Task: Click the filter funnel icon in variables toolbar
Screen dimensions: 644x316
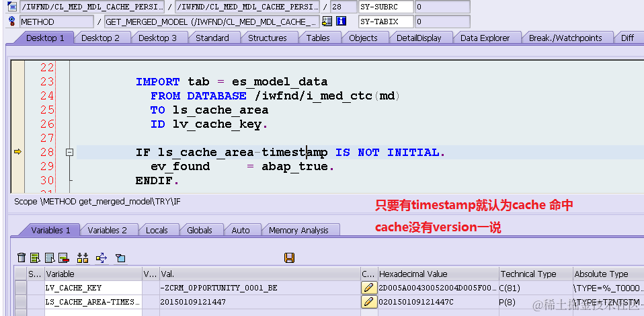Action: [120, 258]
